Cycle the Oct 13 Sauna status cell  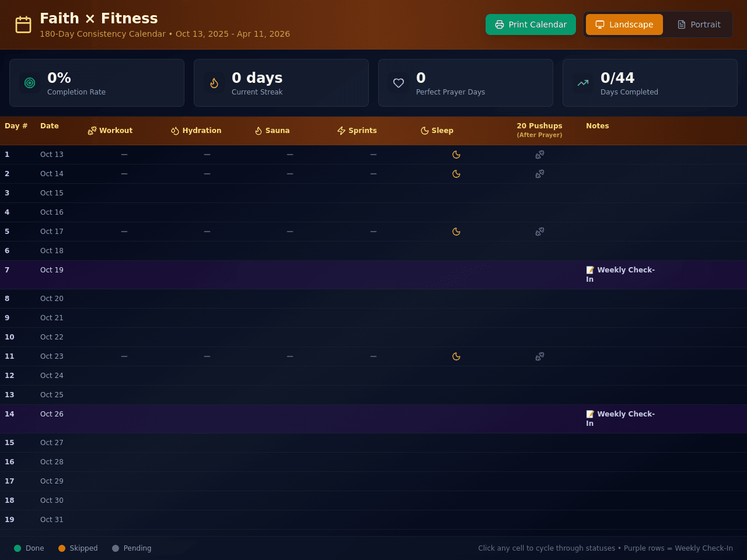[290, 155]
